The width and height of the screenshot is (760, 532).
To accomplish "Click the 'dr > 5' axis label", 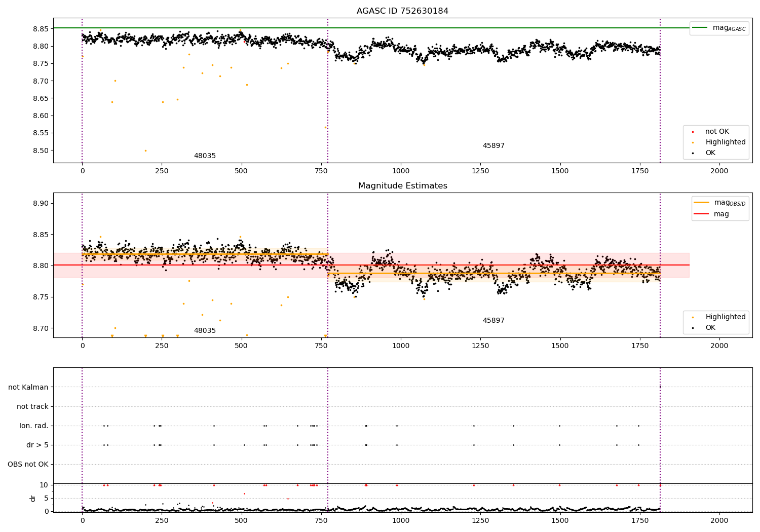I will (x=37, y=445).
